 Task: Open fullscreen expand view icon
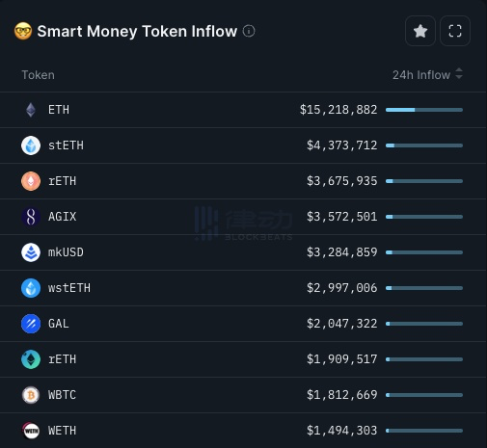[x=455, y=31]
